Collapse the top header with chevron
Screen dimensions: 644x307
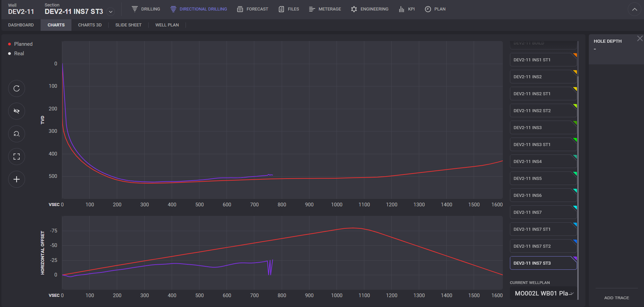coord(635,9)
